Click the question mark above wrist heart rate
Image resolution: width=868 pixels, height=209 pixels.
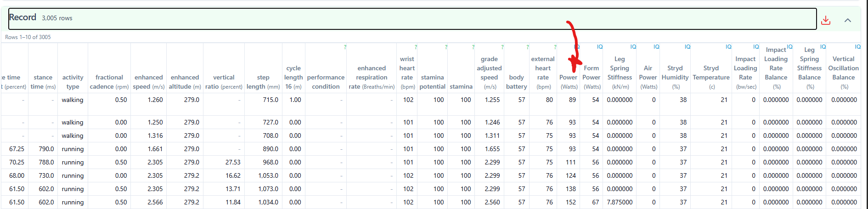[416, 47]
